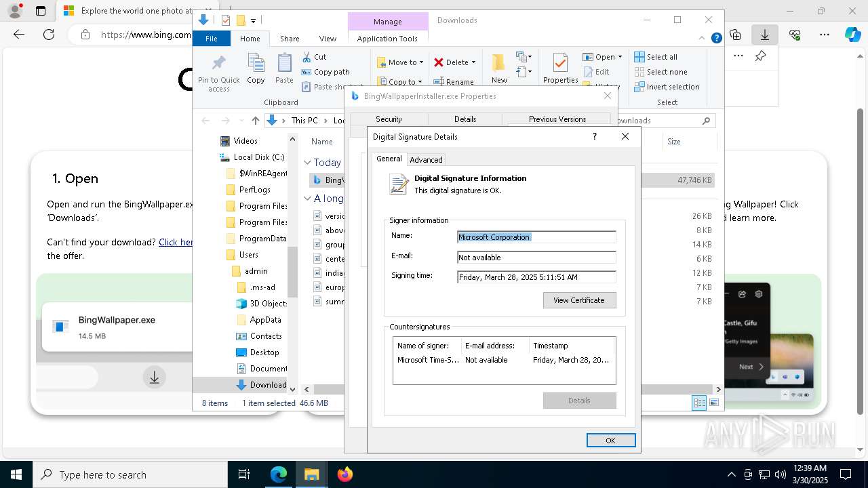The height and width of the screenshot is (488, 868).
Task: Switch to large icons view button
Action: [713, 403]
